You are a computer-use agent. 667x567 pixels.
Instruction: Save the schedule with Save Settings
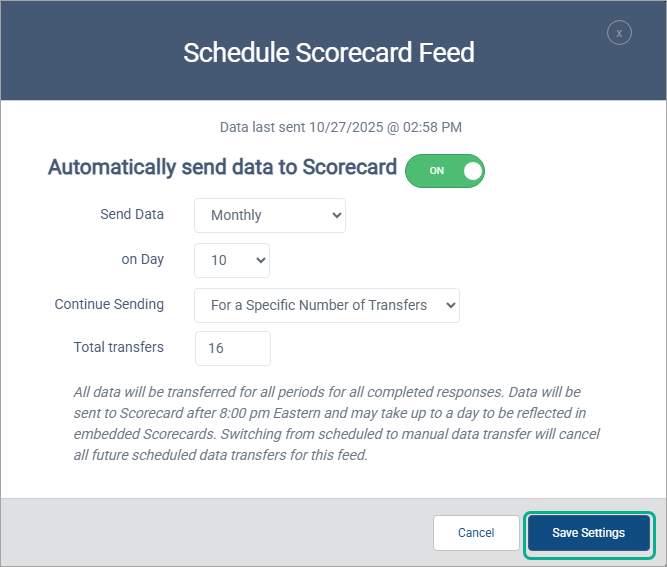tap(588, 533)
